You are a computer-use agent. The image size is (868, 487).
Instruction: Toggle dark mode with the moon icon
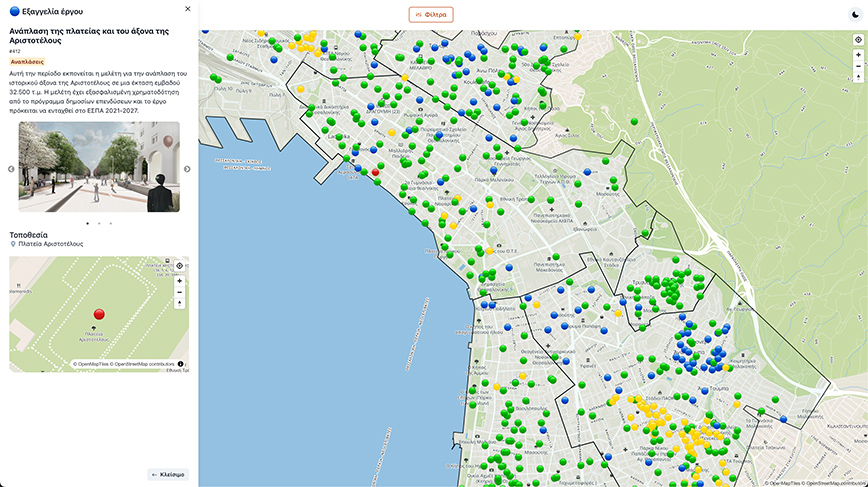tap(855, 14)
